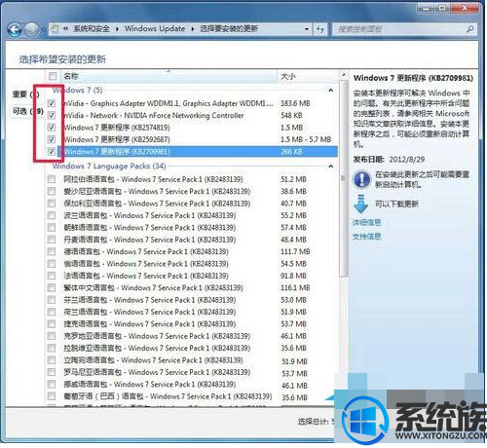Click the Control Panel search field
Viewport: 487px width, 448px height.
tap(398, 29)
